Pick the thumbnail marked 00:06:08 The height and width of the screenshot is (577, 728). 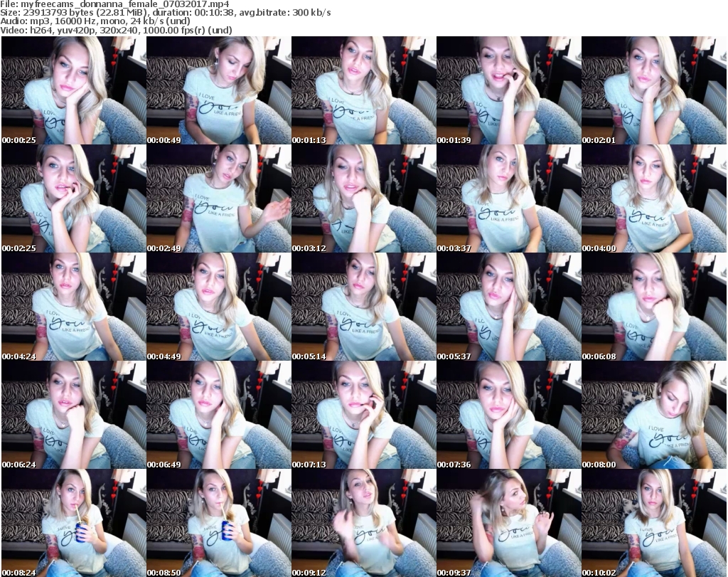click(x=654, y=307)
